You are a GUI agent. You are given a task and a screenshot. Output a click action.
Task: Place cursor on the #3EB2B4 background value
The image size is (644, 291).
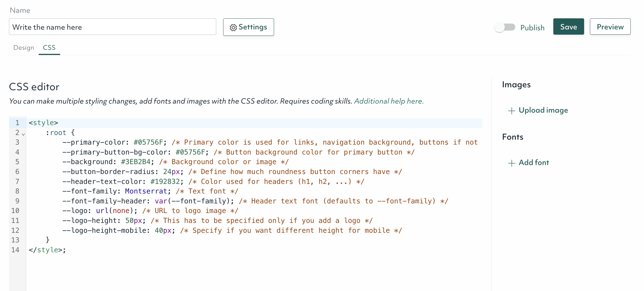point(136,162)
